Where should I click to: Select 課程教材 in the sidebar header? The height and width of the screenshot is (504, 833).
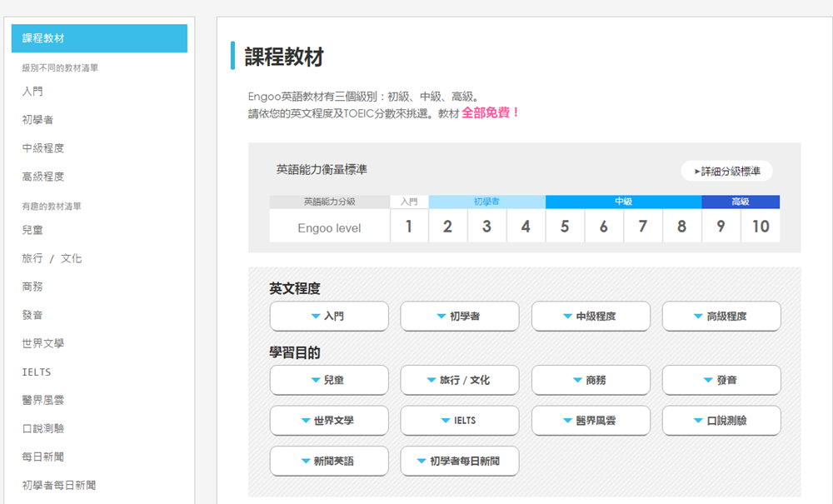tap(99, 38)
